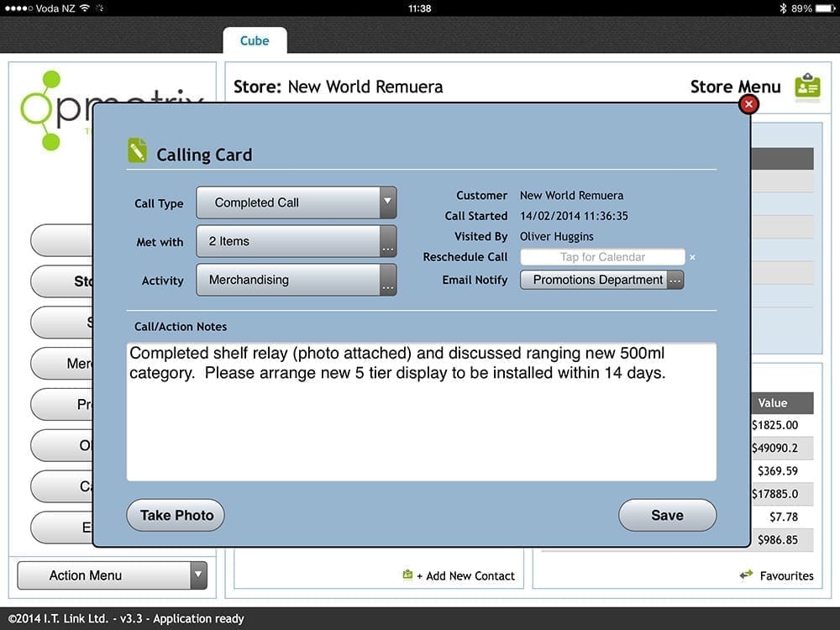This screenshot has height=630, width=840.
Task: Click the battery indicator in status bar
Action: 826,8
